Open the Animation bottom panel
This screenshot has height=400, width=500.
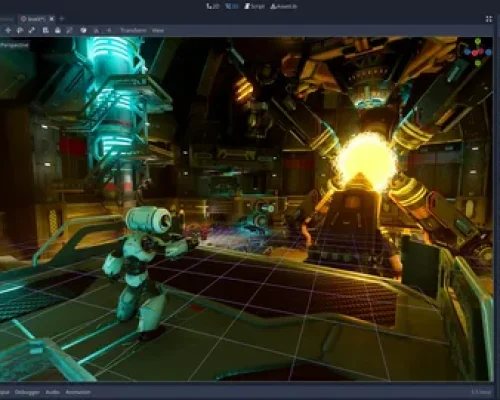[78, 392]
